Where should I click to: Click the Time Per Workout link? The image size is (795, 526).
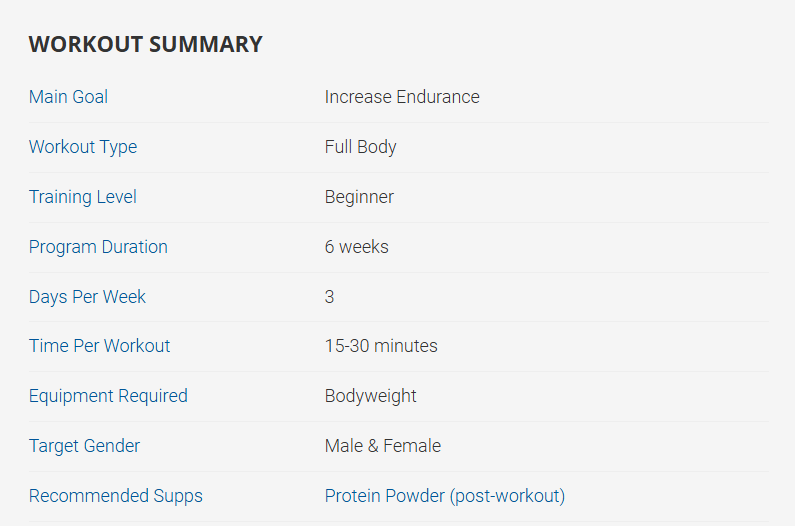(x=99, y=346)
